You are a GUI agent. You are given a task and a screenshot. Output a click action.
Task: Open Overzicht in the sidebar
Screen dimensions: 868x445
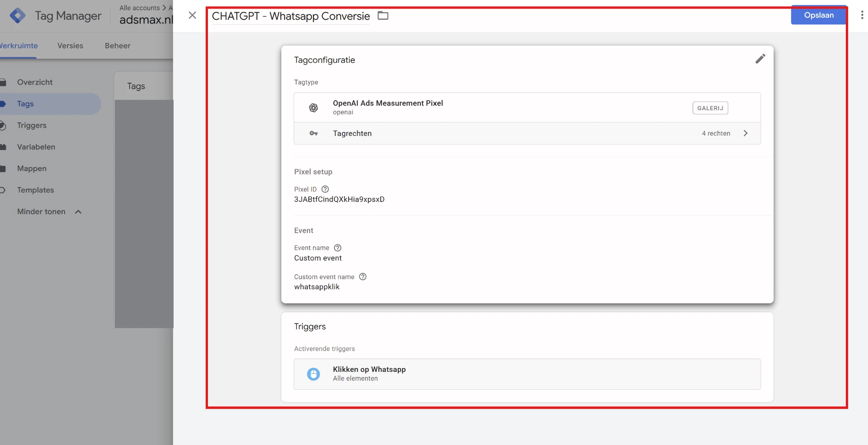tap(35, 82)
